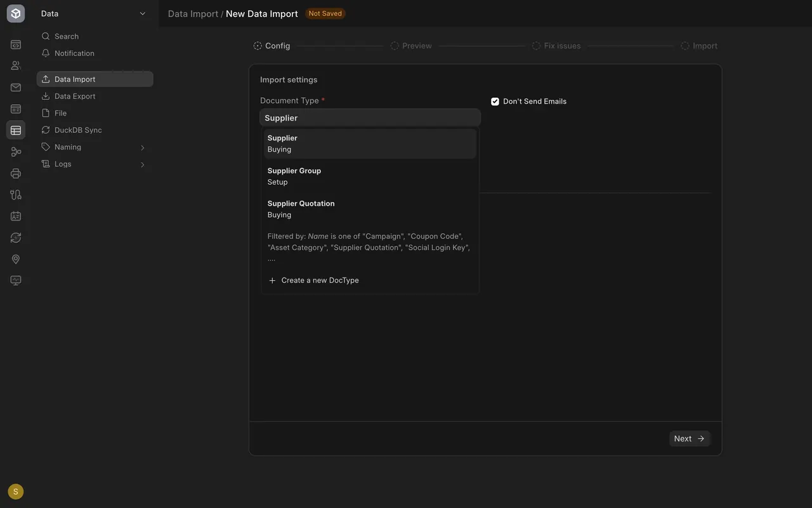
Task: Open the map pin icon in rail
Action: click(16, 259)
